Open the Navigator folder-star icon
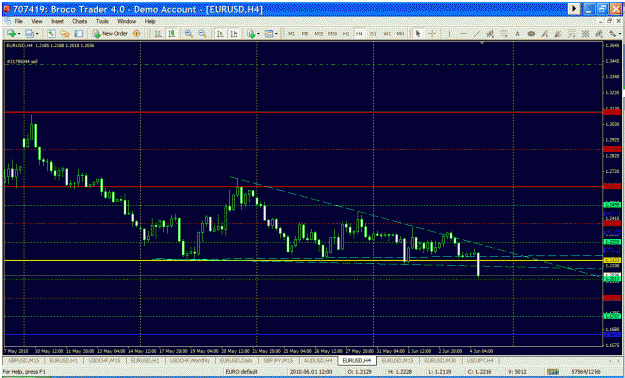Image resolution: width=625 pixels, height=378 pixels. (x=65, y=33)
